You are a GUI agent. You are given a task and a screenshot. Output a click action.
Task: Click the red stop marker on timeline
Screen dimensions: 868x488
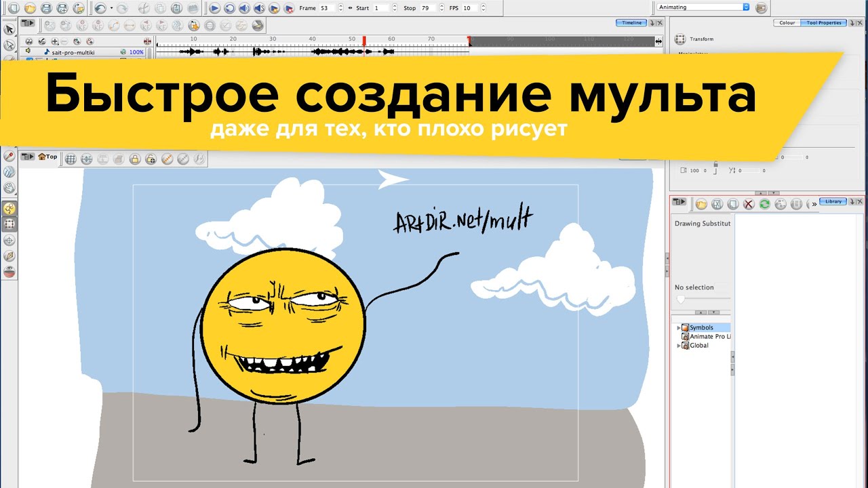(x=469, y=41)
